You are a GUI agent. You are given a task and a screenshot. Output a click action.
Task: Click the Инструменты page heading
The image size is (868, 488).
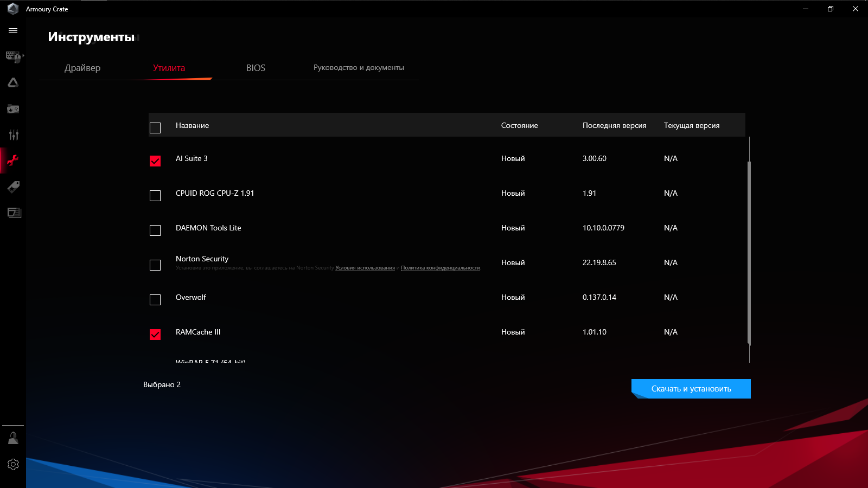coord(91,37)
